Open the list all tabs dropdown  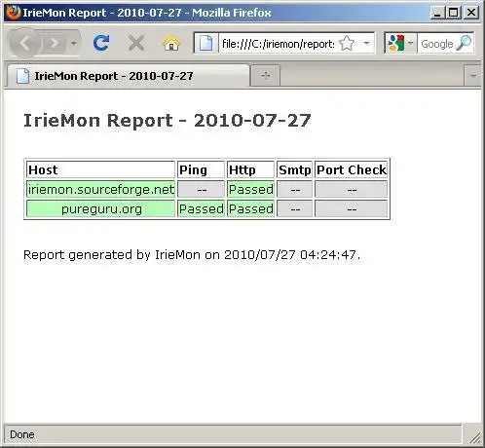pyautogui.click(x=473, y=76)
